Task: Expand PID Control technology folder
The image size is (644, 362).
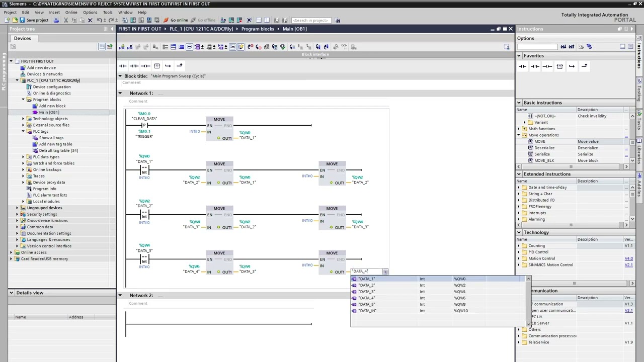Action: point(519,252)
